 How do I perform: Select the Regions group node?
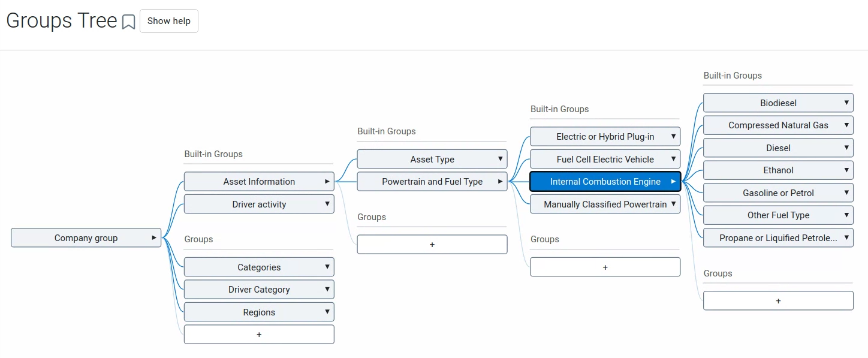click(258, 312)
